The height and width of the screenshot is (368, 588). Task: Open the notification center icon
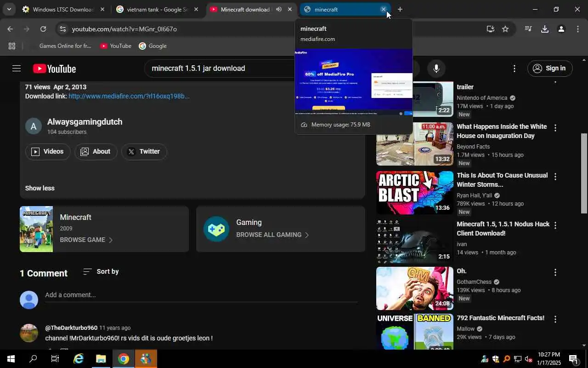[573, 359]
